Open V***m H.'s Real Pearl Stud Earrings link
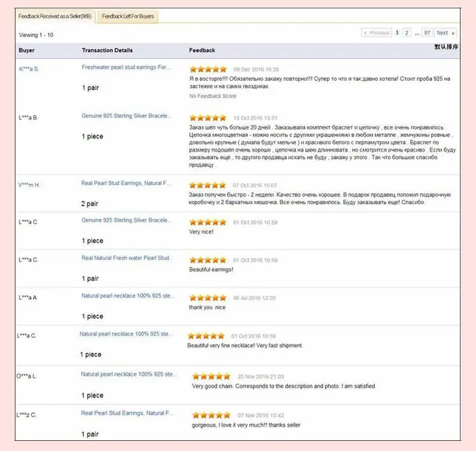This screenshot has height=451, width=476. click(126, 183)
